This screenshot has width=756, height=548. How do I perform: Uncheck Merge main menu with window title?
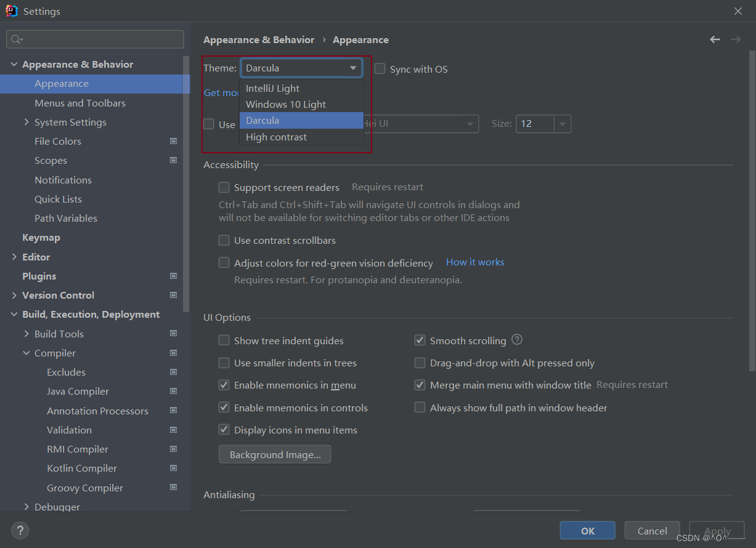[x=420, y=385]
